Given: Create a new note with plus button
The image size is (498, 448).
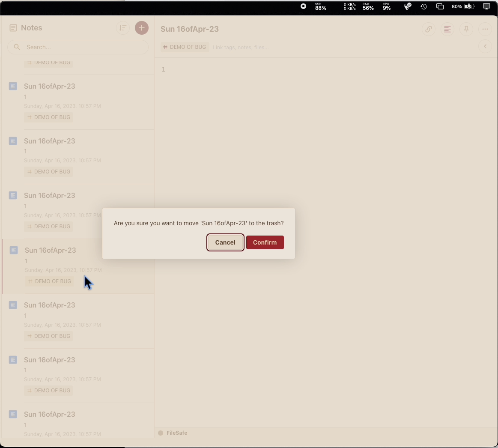Looking at the screenshot, I should [142, 28].
